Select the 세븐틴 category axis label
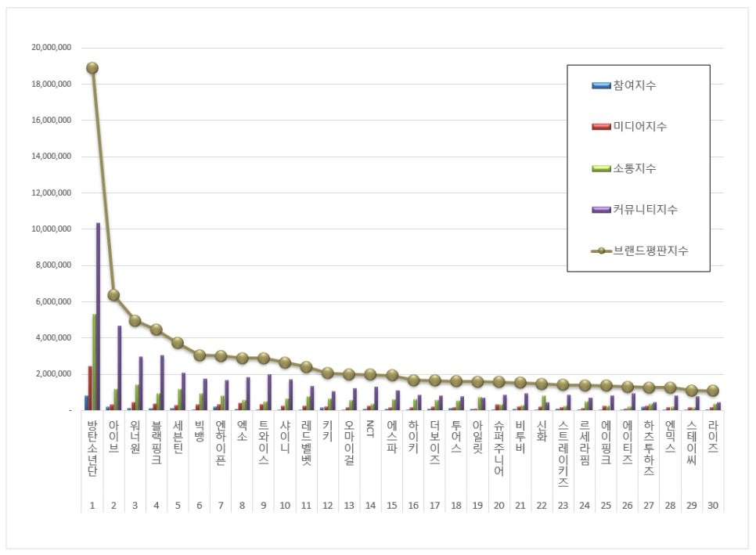The image size is (756, 555). [178, 438]
